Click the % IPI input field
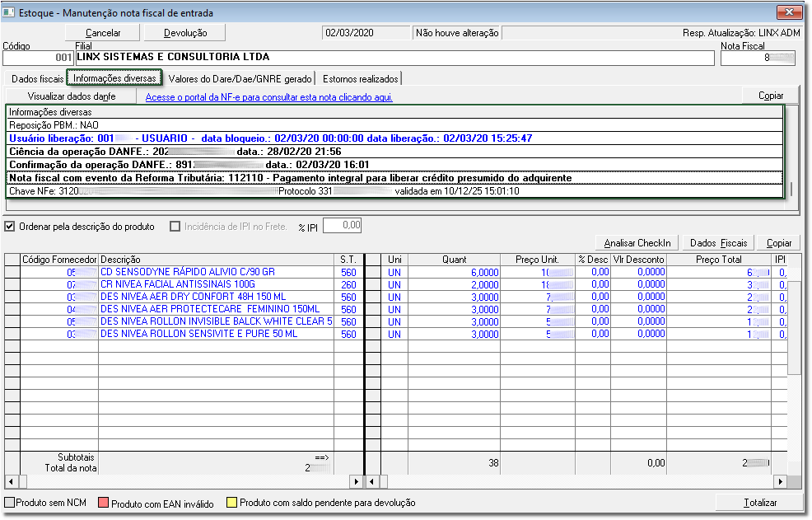The image size is (812, 520). [x=342, y=226]
